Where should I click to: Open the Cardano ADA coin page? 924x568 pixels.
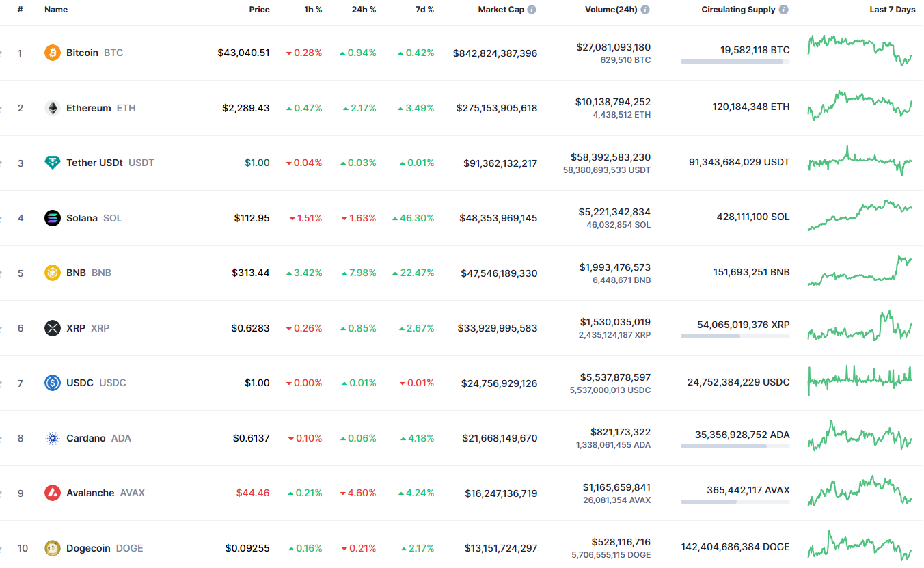pyautogui.click(x=86, y=438)
